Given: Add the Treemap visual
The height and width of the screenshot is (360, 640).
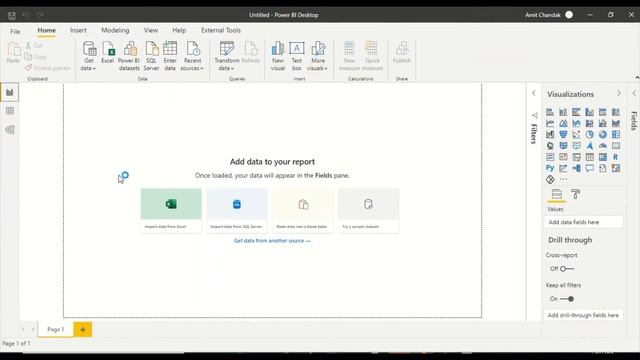Looking at the screenshot, I should coord(616,134).
